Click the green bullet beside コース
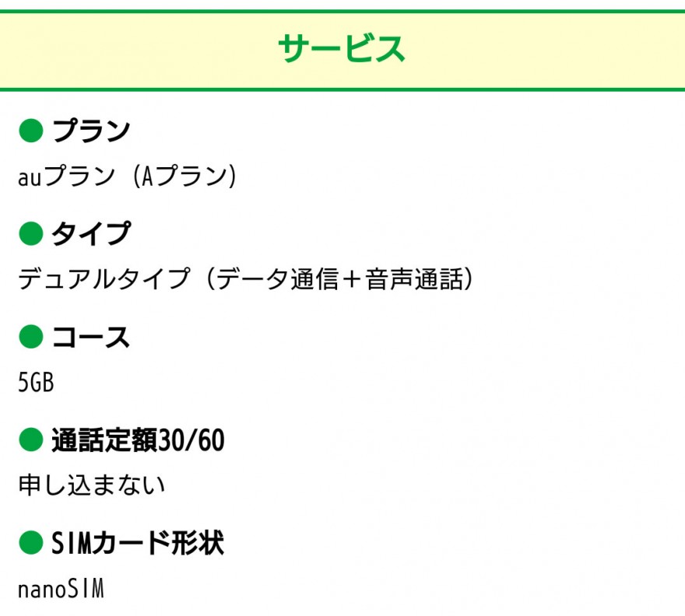This screenshot has height=616, width=685. click(x=31, y=337)
